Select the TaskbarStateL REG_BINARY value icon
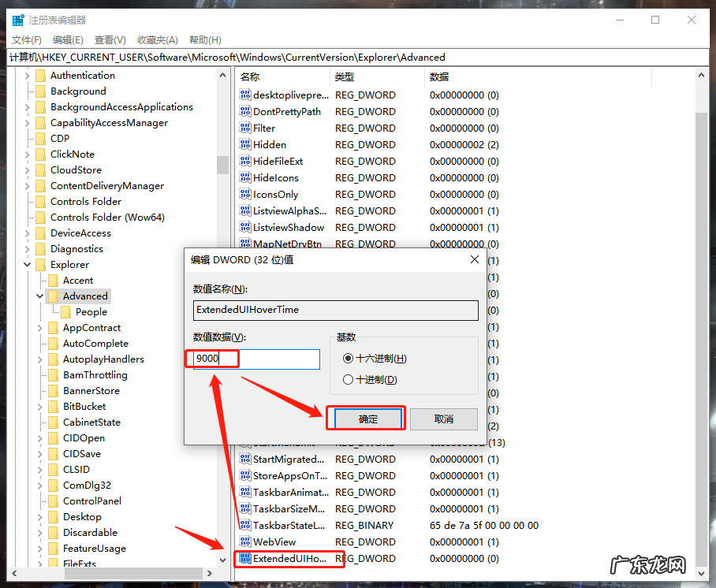 click(245, 525)
